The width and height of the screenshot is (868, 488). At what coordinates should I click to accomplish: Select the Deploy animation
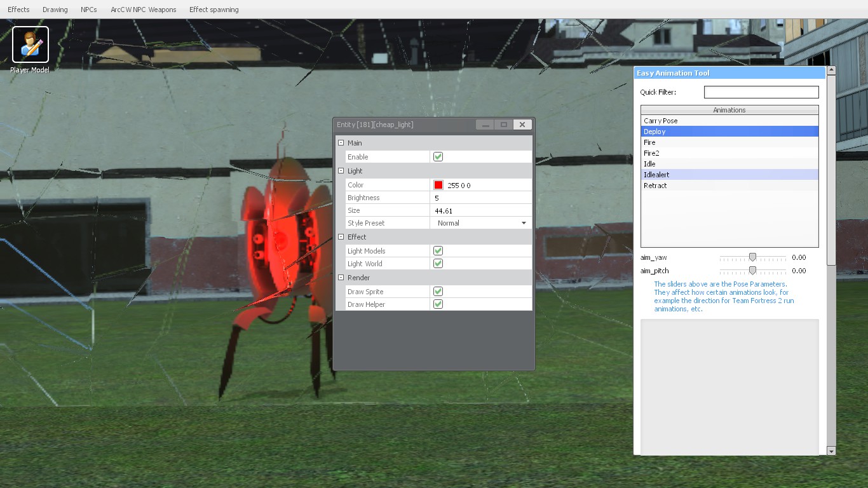pos(729,132)
